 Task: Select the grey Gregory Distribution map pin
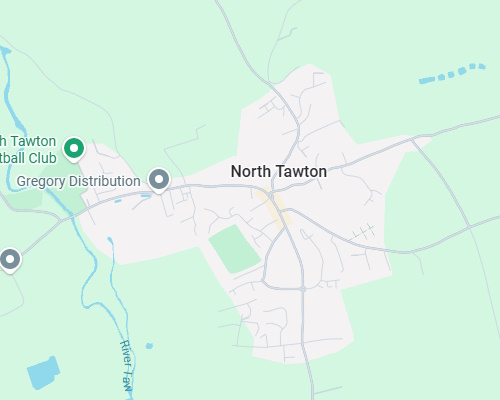[x=159, y=180]
